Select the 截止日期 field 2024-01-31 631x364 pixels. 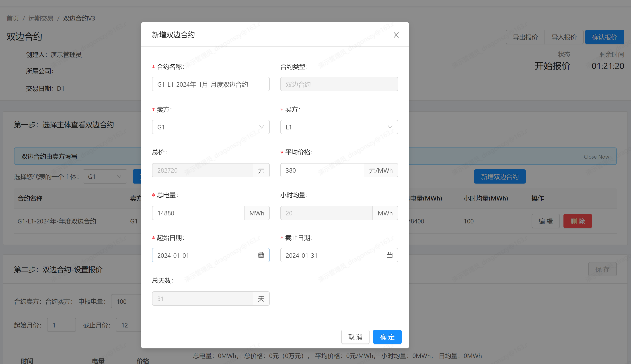pyautogui.click(x=339, y=255)
